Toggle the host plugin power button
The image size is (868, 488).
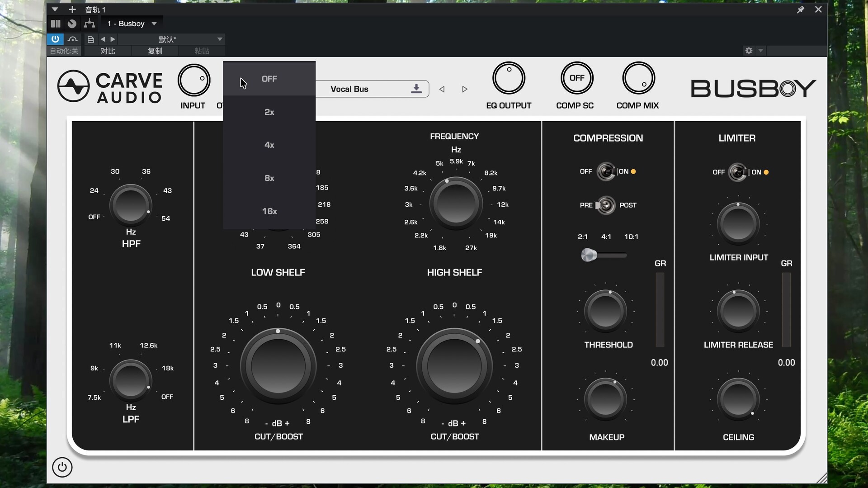(55, 39)
